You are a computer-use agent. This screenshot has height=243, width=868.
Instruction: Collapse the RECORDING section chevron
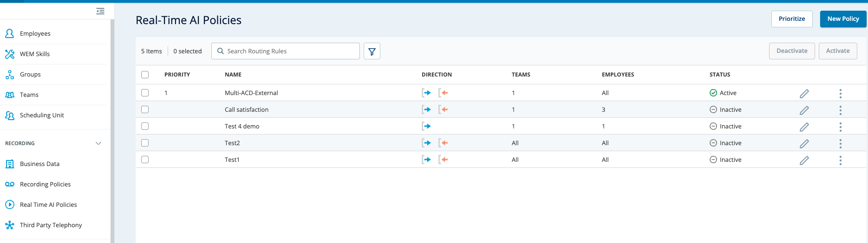(x=98, y=143)
